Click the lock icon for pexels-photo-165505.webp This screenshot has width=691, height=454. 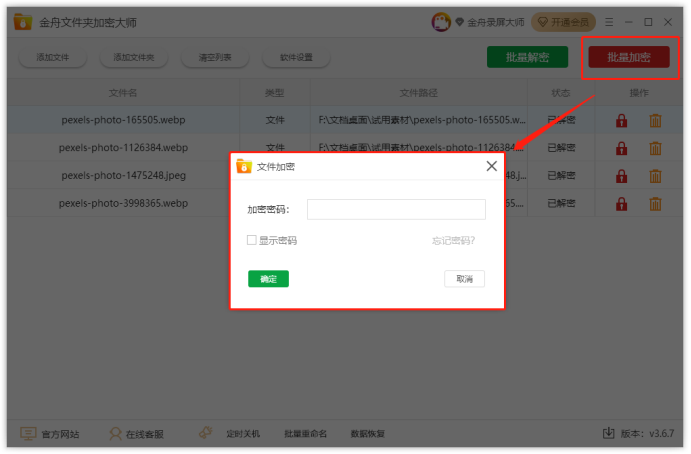pos(621,120)
